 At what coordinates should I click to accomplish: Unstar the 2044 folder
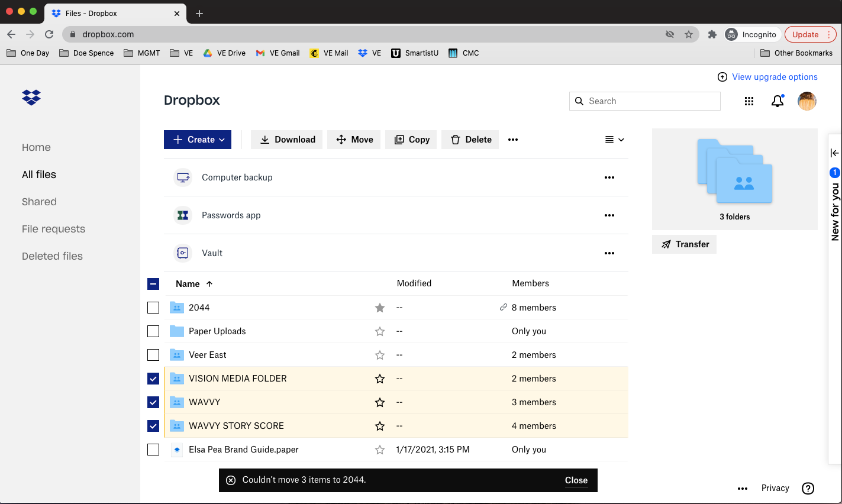click(x=380, y=308)
